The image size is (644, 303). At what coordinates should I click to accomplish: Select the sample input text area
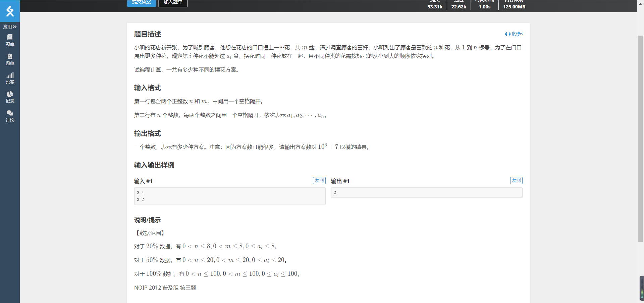click(229, 196)
